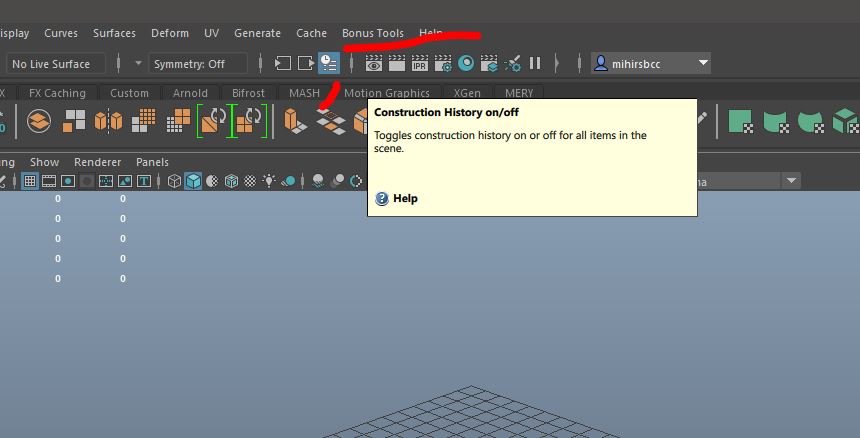Open the Surfaces menu
This screenshot has width=860, height=438.
[x=114, y=33]
